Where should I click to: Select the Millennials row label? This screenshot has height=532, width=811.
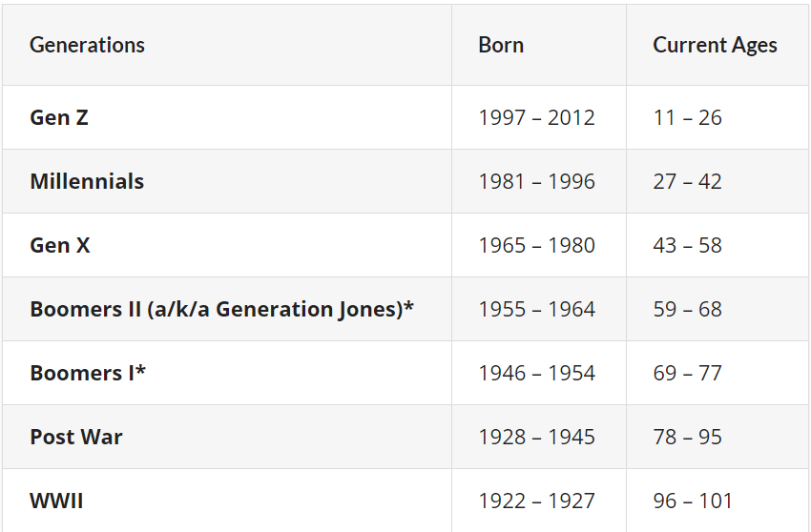87,181
